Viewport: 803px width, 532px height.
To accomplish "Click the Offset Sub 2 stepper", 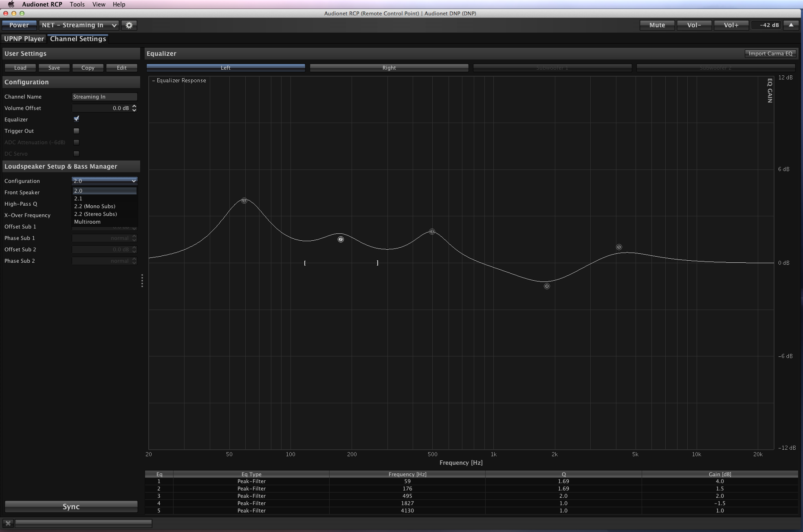I will coord(134,250).
